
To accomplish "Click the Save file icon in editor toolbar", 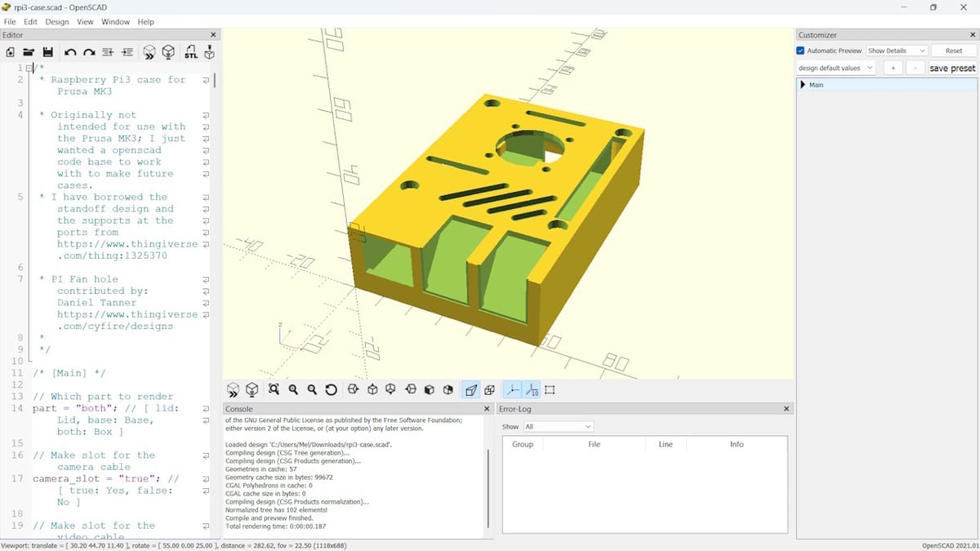I will tap(48, 52).
